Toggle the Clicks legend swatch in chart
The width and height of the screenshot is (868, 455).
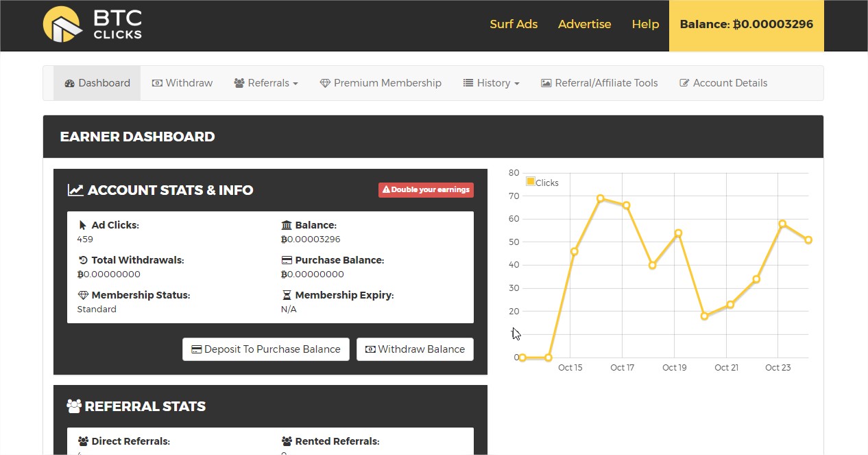(530, 182)
